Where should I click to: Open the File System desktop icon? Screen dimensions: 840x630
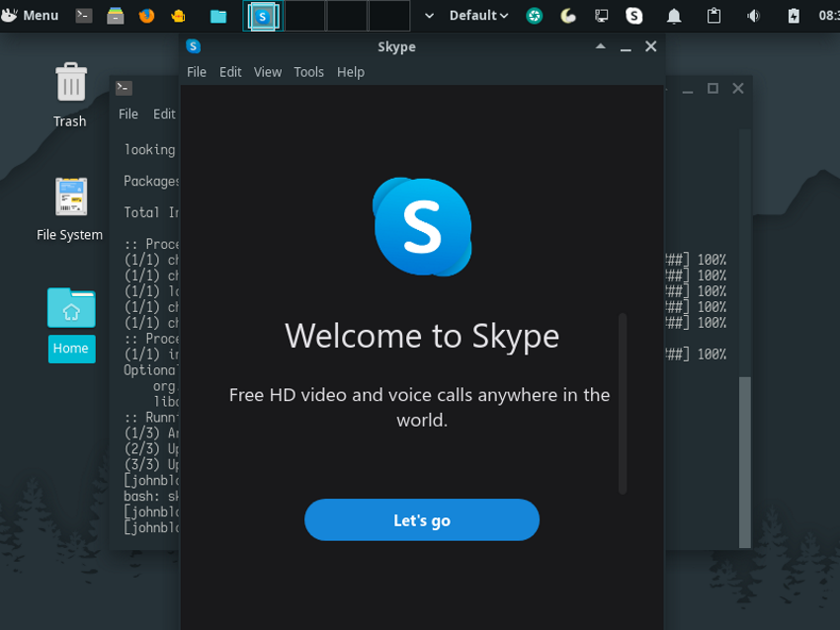coord(69,209)
